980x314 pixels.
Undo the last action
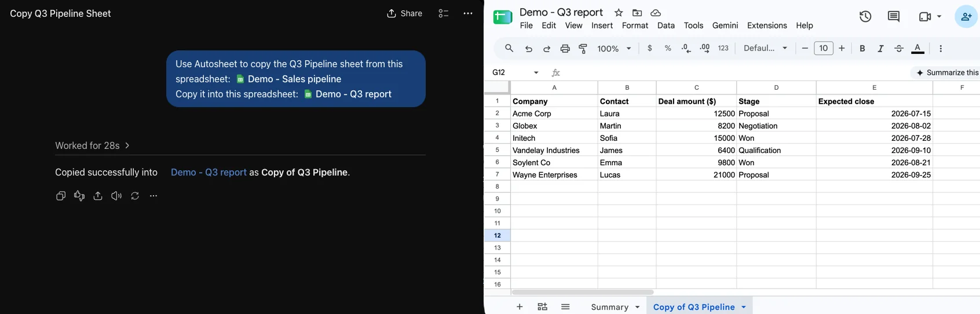[x=529, y=49]
